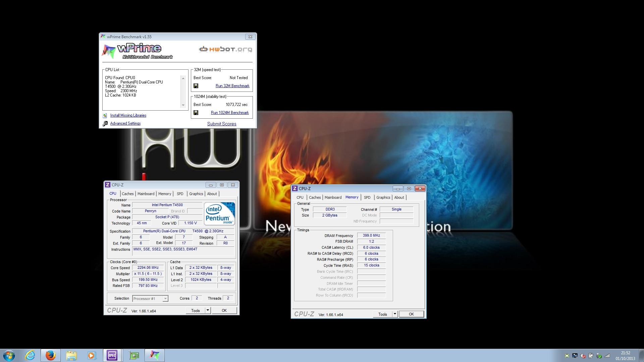644x362 pixels.
Task: Select DRAM Frequency value 399.0 MHz
Action: pos(371,236)
